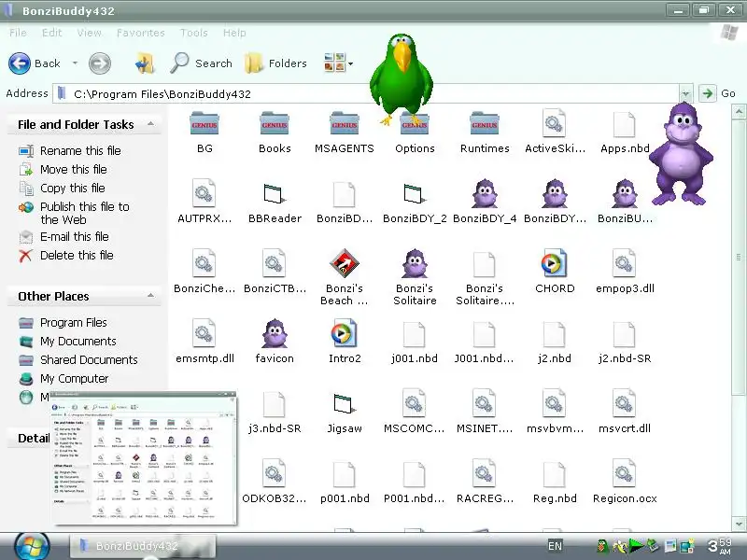Viewport: 747px width, 560px height.
Task: Click the Up folder toolbar icon
Action: pyautogui.click(x=145, y=63)
